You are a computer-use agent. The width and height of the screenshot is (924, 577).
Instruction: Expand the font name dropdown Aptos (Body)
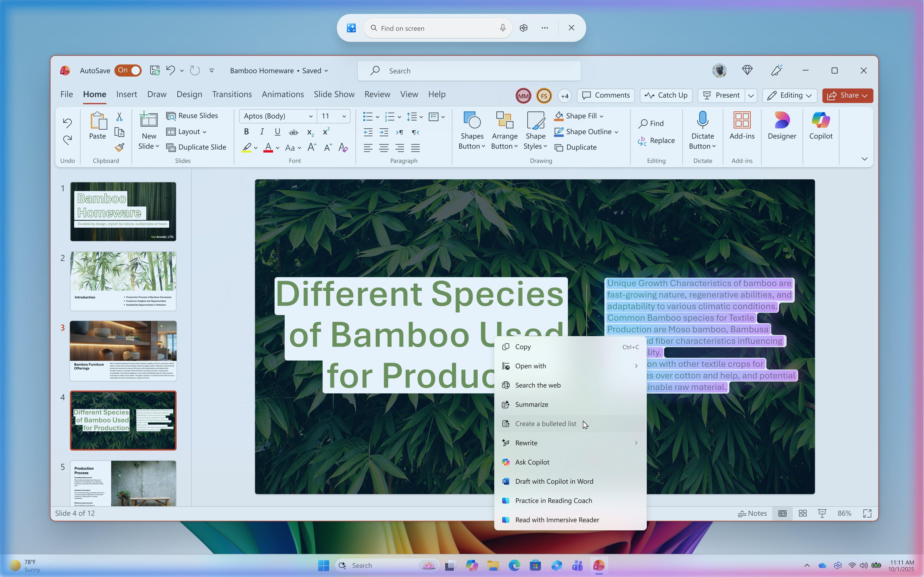click(x=311, y=116)
